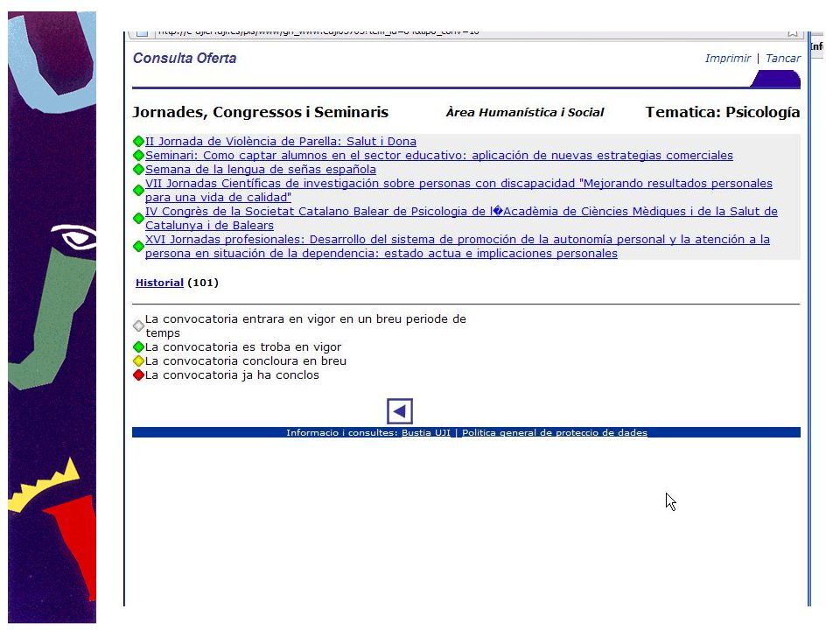The image size is (840, 630).
Task: Open Politica general de proteccio de dades
Action: point(555,433)
